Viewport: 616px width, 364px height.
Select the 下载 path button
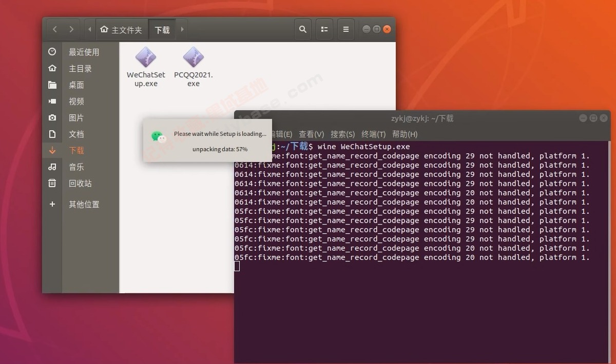click(162, 30)
